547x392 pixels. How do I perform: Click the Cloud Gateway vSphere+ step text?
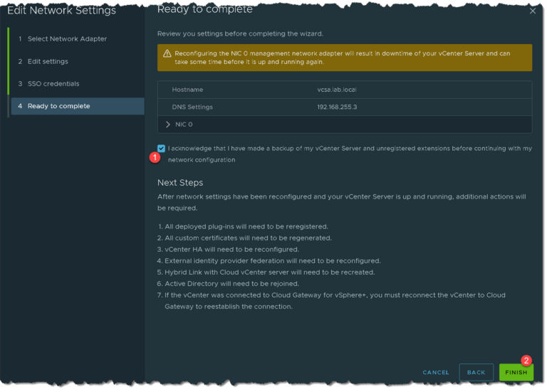click(x=335, y=301)
